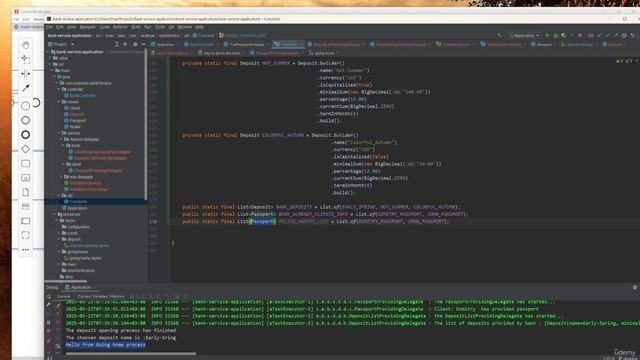Click the red Stop button in top toolbar
This screenshot has height=360, width=640.
pyautogui.click(x=580, y=36)
